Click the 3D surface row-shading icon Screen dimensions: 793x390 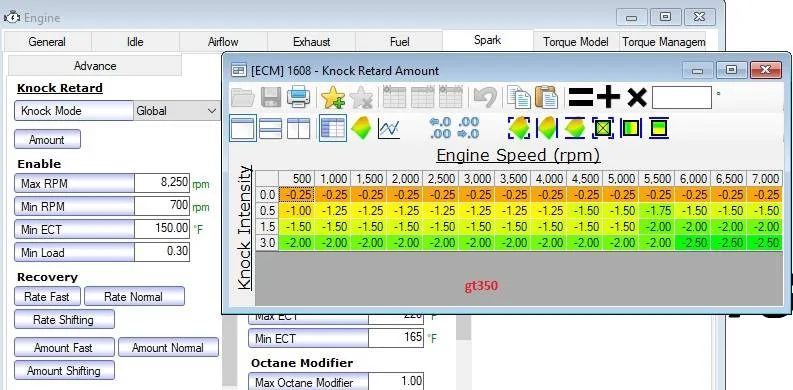tap(575, 128)
